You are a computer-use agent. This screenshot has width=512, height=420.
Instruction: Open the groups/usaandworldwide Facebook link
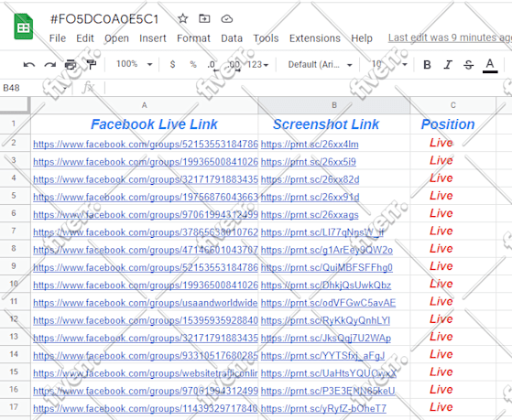point(146,303)
